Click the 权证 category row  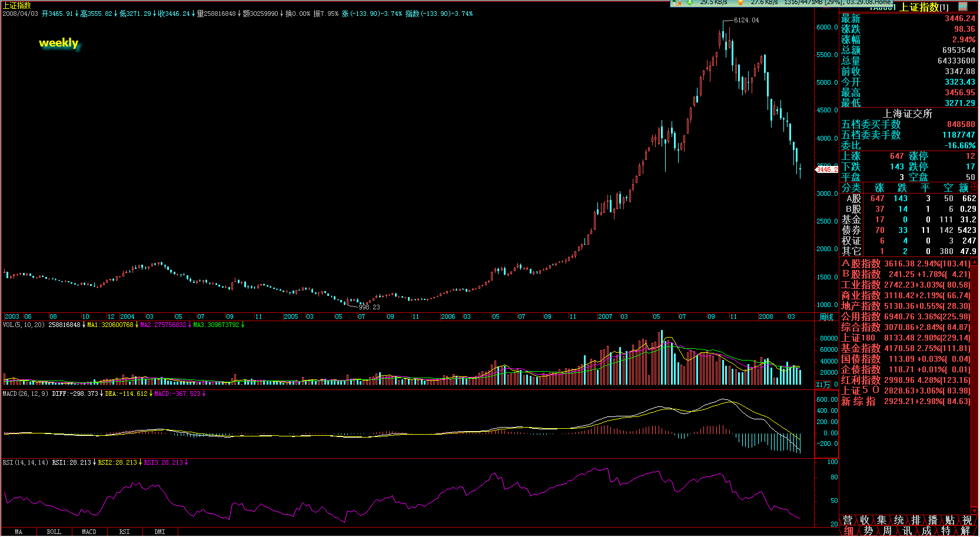coord(909,241)
